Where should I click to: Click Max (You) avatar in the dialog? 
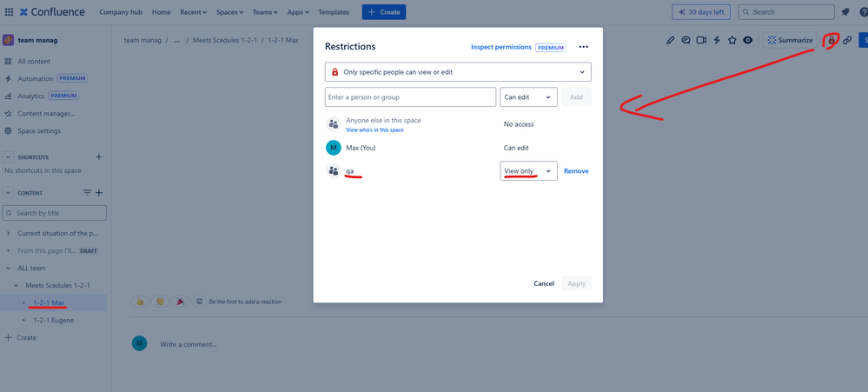coord(334,148)
